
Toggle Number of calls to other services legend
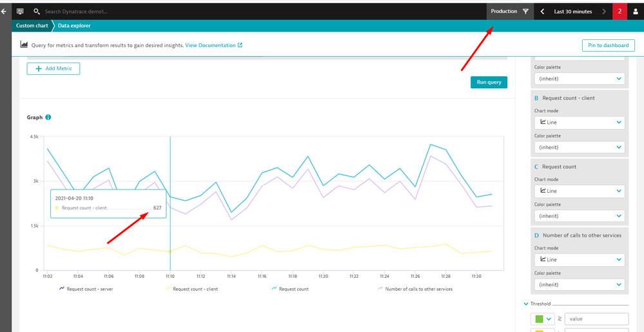pos(418,289)
